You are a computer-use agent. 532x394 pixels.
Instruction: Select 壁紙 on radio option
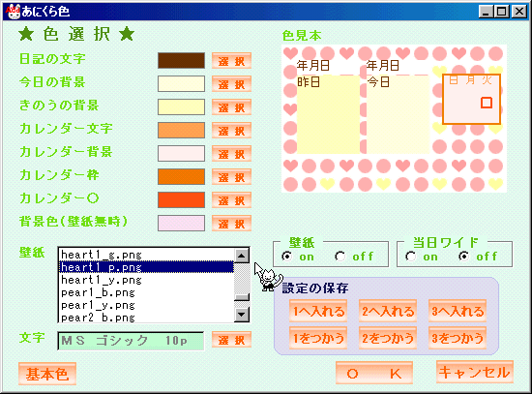pos(286,257)
